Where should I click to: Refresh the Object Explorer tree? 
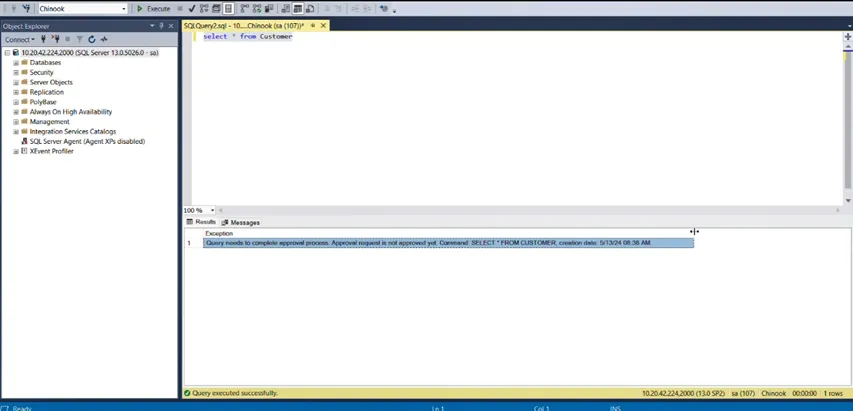point(91,39)
